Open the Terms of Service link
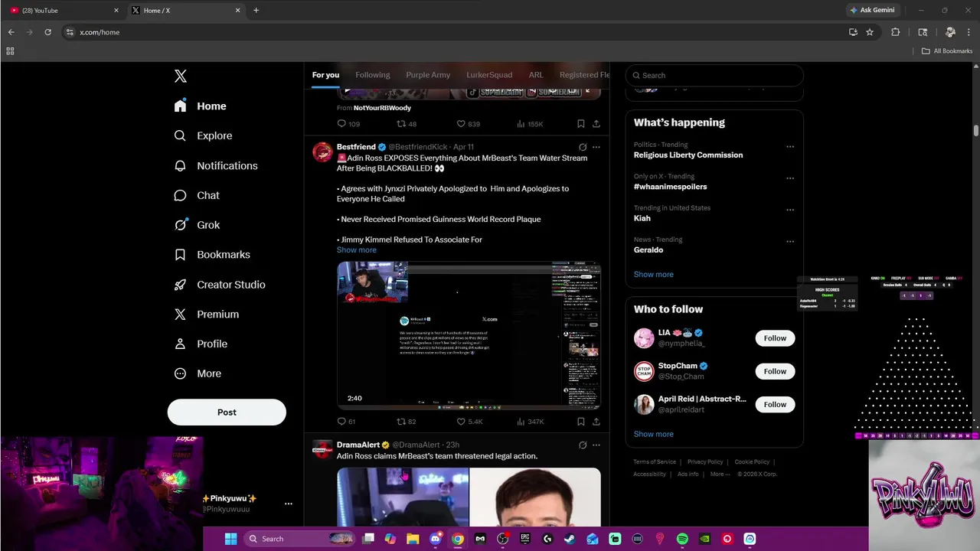 pos(655,462)
